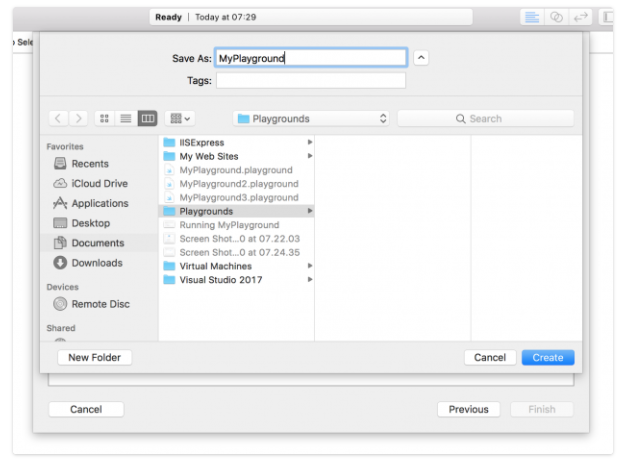Image resolution: width=620 pixels, height=467 pixels.
Task: Expand Virtual Machines folder arrow
Action: tap(310, 266)
